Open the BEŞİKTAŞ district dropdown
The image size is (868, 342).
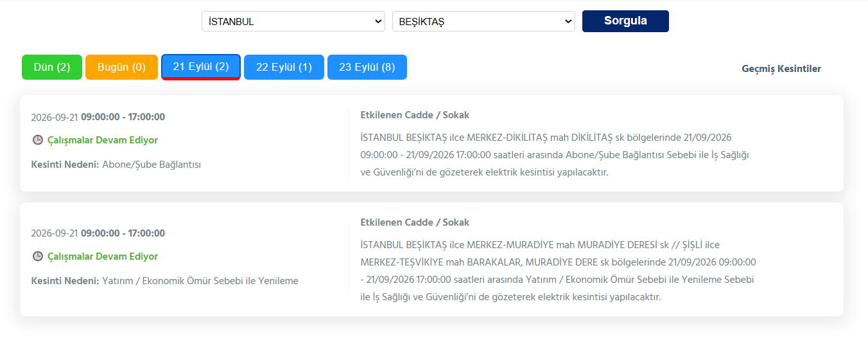(483, 21)
